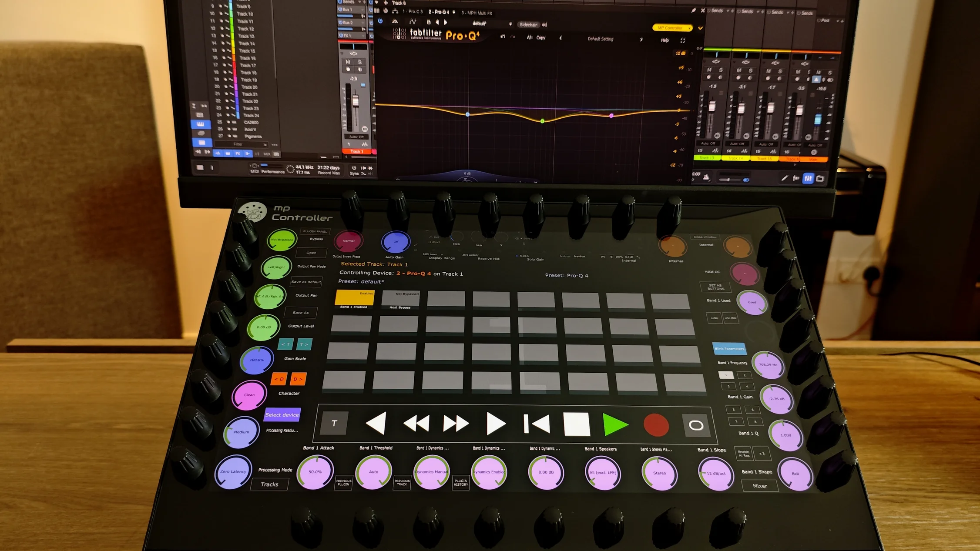This screenshot has height=551, width=980.
Task: Click Pro-Q 4 undo arrow icon
Action: point(503,37)
